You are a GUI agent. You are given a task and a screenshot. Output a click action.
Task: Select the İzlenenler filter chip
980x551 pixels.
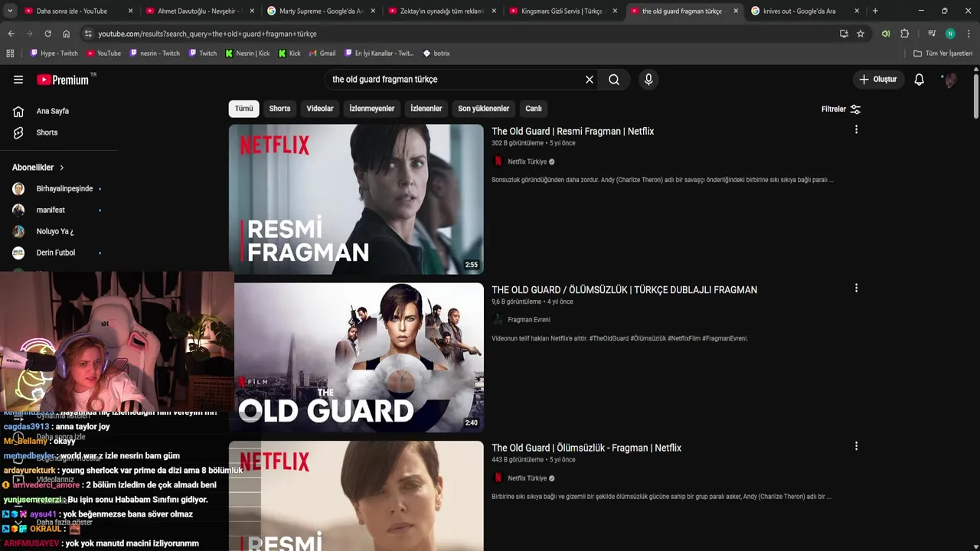pyautogui.click(x=426, y=109)
